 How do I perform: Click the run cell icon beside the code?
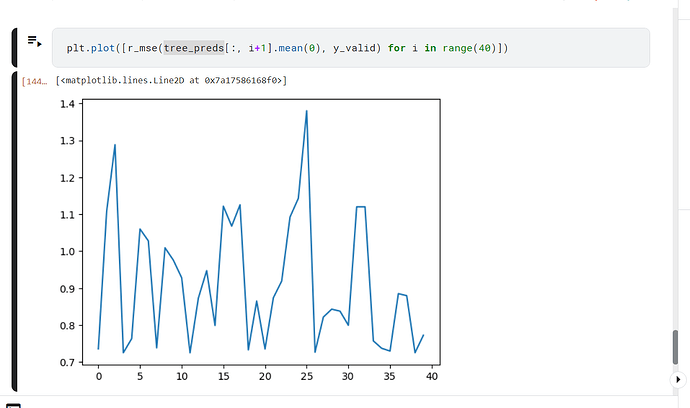pyautogui.click(x=33, y=42)
